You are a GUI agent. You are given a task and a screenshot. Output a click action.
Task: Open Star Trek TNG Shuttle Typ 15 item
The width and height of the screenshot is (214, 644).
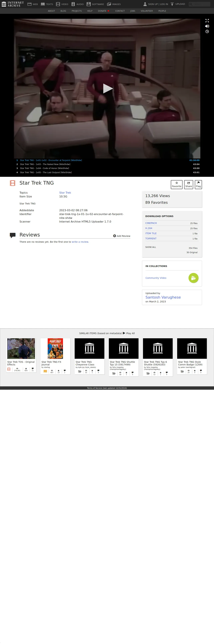tap(123, 357)
